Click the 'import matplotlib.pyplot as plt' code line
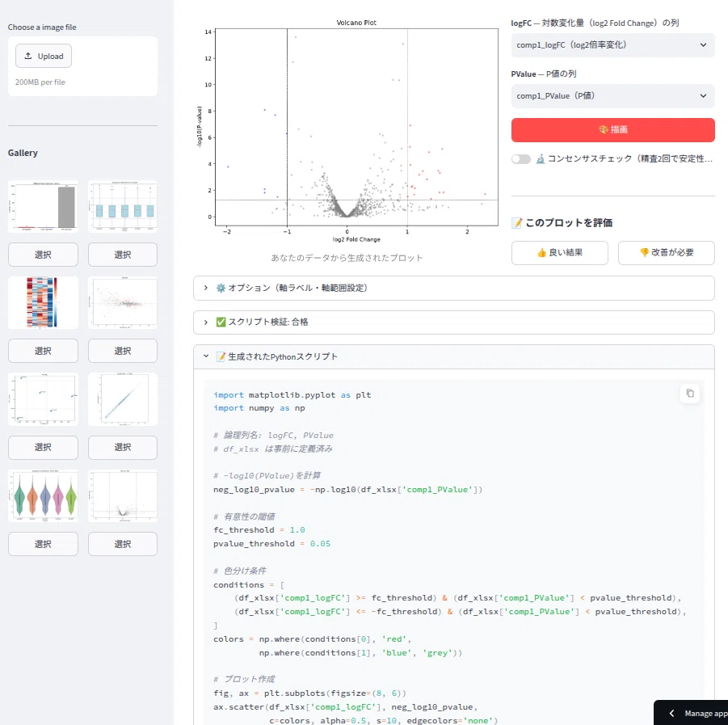This screenshot has width=728, height=725. tap(292, 394)
